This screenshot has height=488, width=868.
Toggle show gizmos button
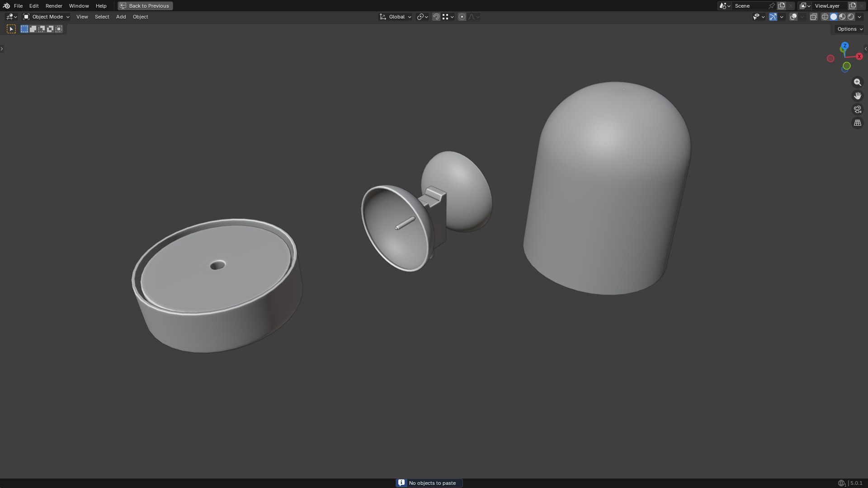pyautogui.click(x=773, y=17)
